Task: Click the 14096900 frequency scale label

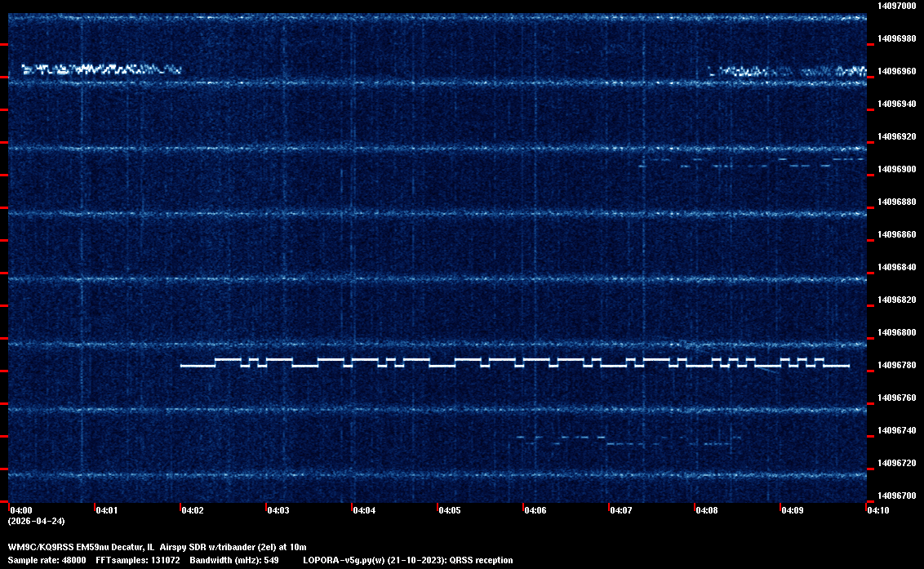Action: [896, 169]
